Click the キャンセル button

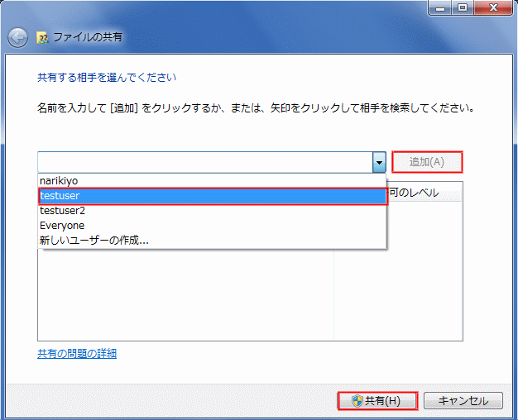pyautogui.click(x=463, y=401)
